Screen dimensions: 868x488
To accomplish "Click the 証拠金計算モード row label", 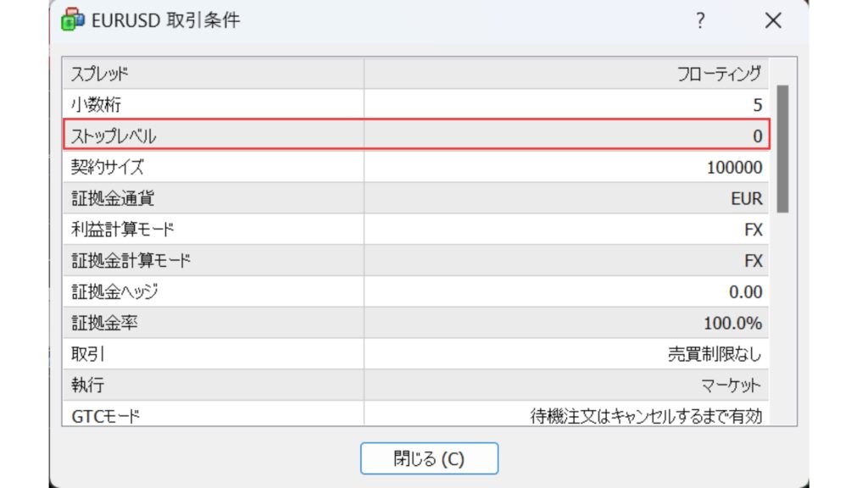I will 131,261.
